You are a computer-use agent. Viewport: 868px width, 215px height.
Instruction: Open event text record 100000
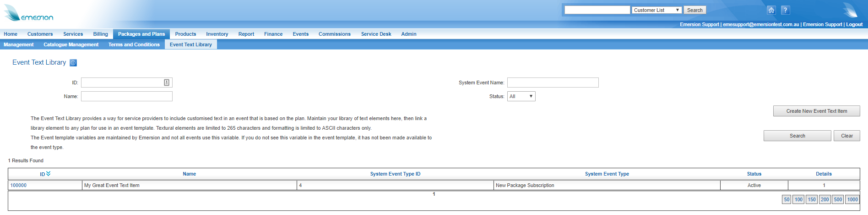pyautogui.click(x=19, y=185)
